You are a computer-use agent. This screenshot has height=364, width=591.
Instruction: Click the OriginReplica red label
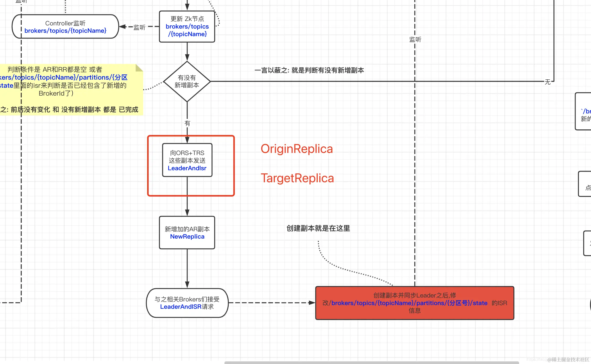tap(297, 148)
